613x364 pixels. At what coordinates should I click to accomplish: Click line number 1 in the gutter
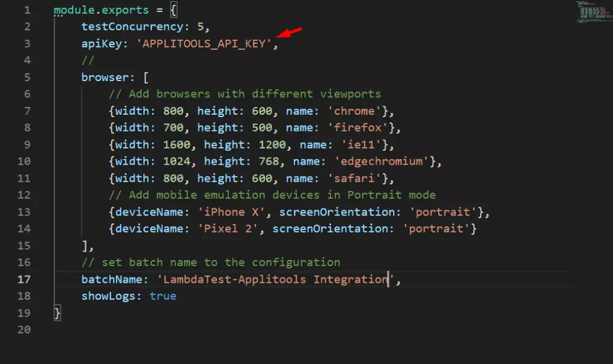click(26, 10)
